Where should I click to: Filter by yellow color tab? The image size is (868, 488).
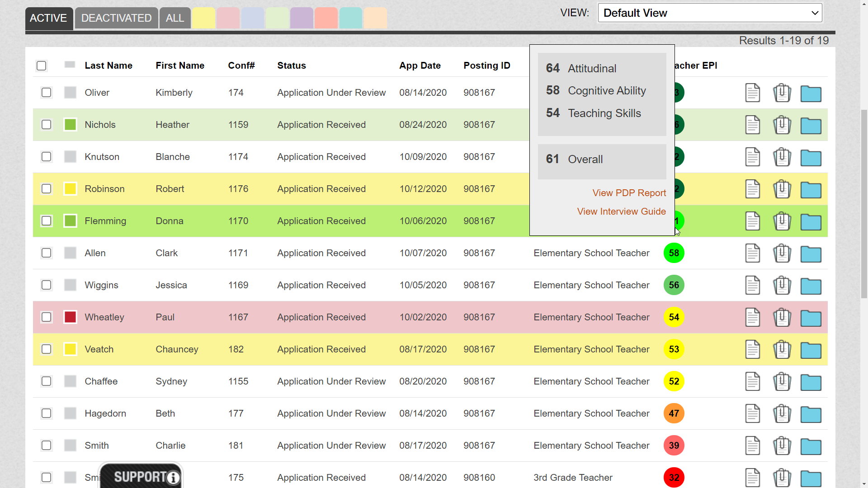tap(203, 18)
